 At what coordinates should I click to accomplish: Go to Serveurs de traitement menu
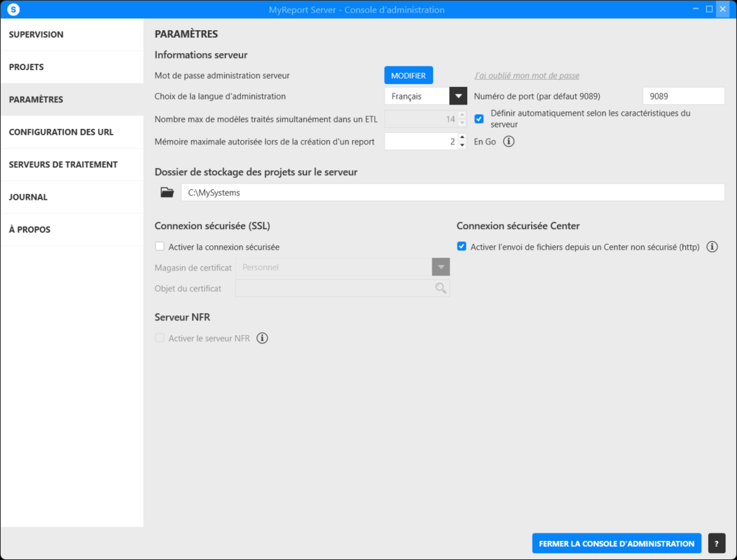(x=63, y=165)
